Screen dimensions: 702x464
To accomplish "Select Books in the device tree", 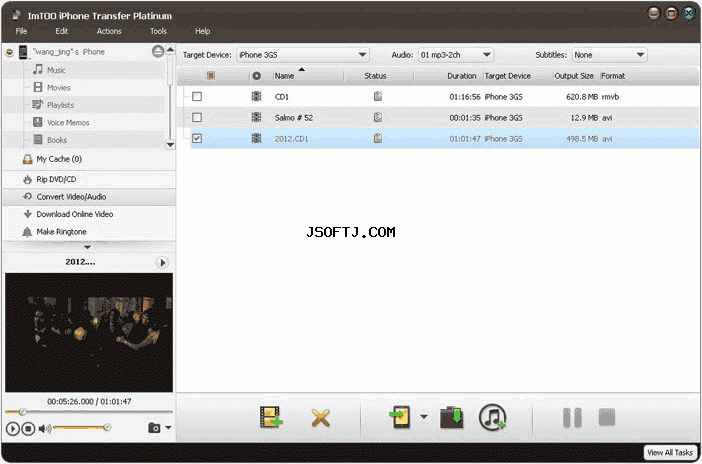I will pos(57,140).
